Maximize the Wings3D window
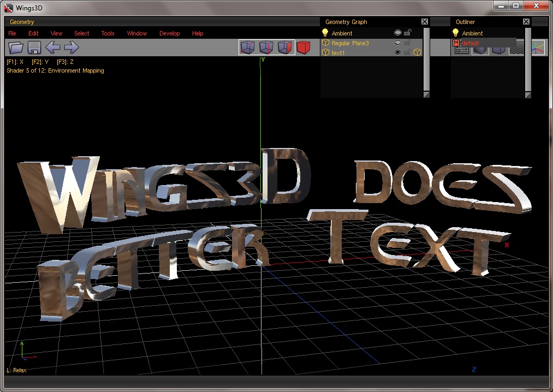The width and height of the screenshot is (553, 392). click(x=516, y=5)
